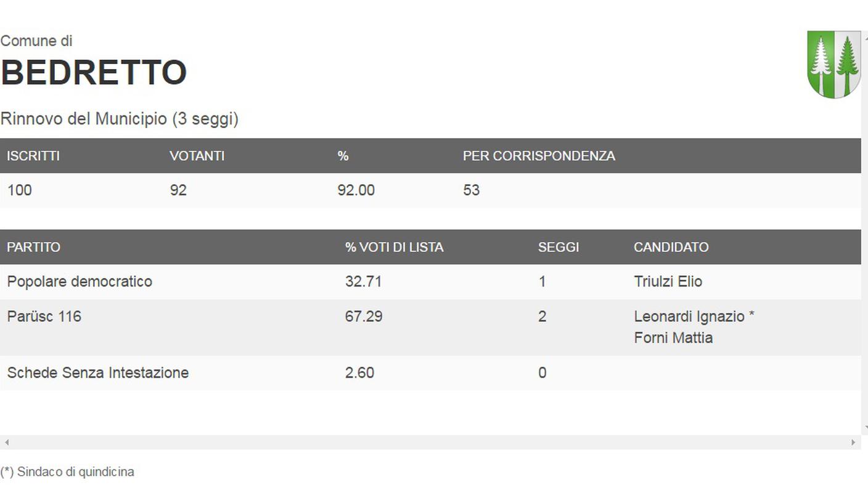The height and width of the screenshot is (488, 868).
Task: Click the horizontal scrollbar track
Action: [x=430, y=442]
